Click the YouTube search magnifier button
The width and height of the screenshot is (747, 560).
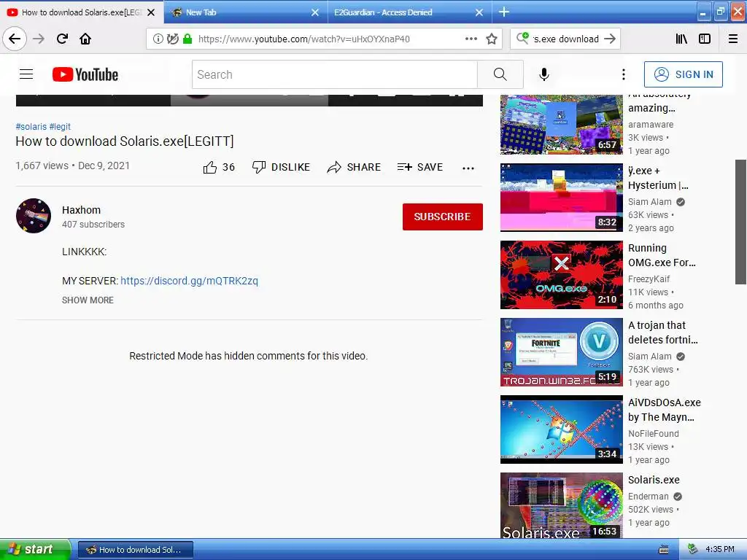pyautogui.click(x=500, y=74)
